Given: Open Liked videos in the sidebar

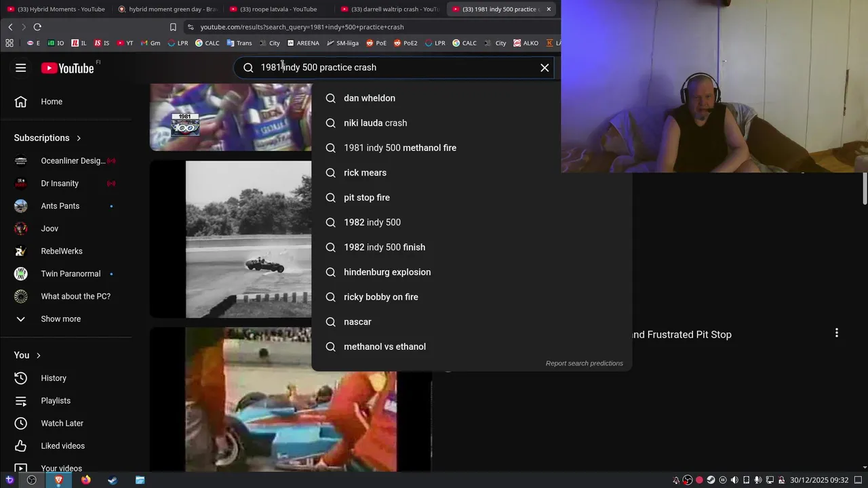Looking at the screenshot, I should (x=66, y=446).
